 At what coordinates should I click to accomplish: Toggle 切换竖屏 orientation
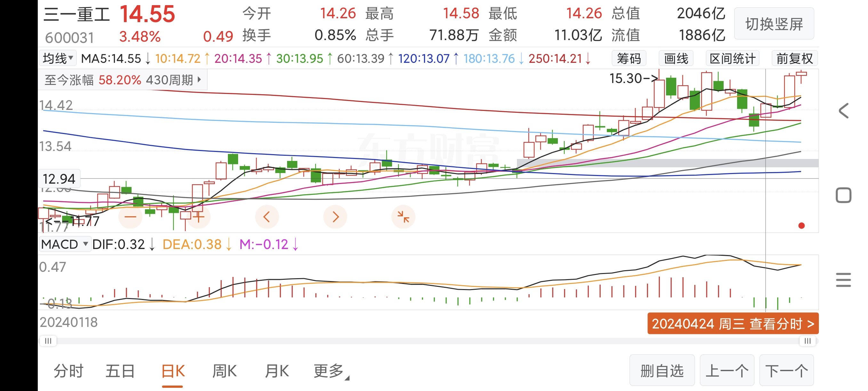click(774, 24)
